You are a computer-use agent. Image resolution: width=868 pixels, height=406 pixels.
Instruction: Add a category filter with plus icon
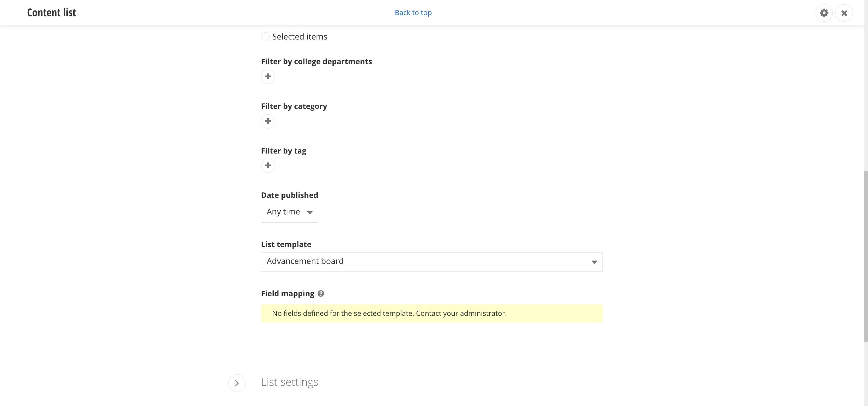268,121
